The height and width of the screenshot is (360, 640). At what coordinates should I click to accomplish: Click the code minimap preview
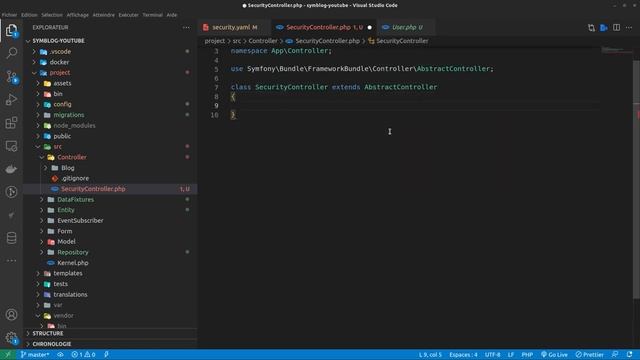(616, 50)
